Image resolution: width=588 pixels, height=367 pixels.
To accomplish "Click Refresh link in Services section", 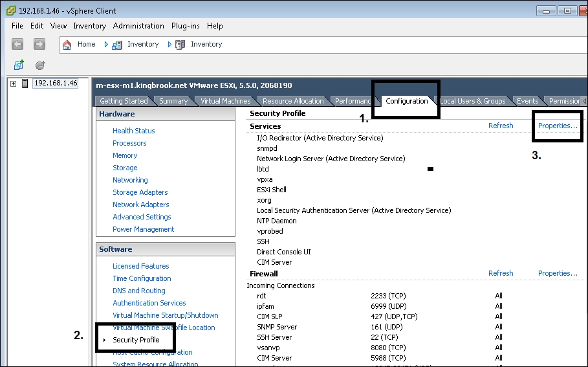I will tap(501, 126).
